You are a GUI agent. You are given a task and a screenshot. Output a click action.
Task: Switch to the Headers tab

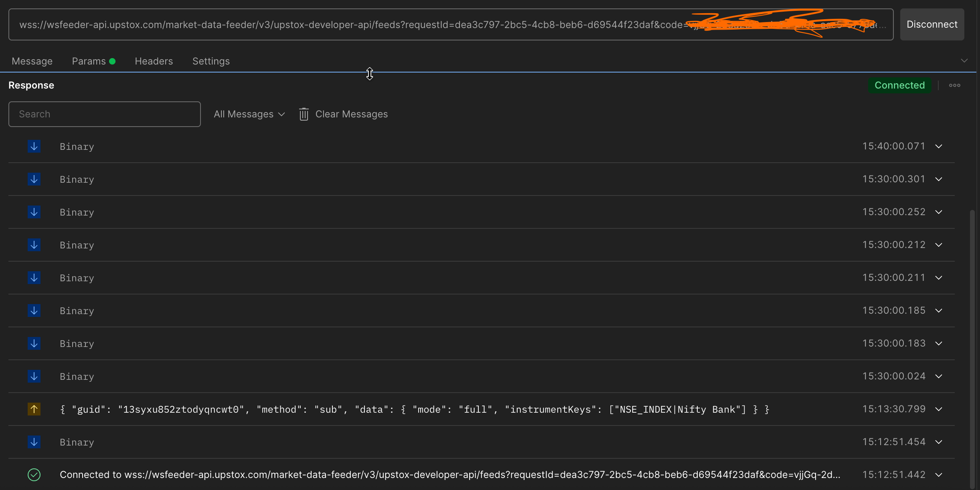point(154,61)
